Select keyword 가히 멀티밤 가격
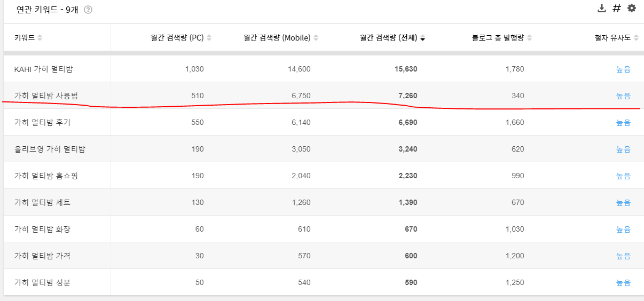This screenshot has height=301, width=644. click(x=42, y=256)
